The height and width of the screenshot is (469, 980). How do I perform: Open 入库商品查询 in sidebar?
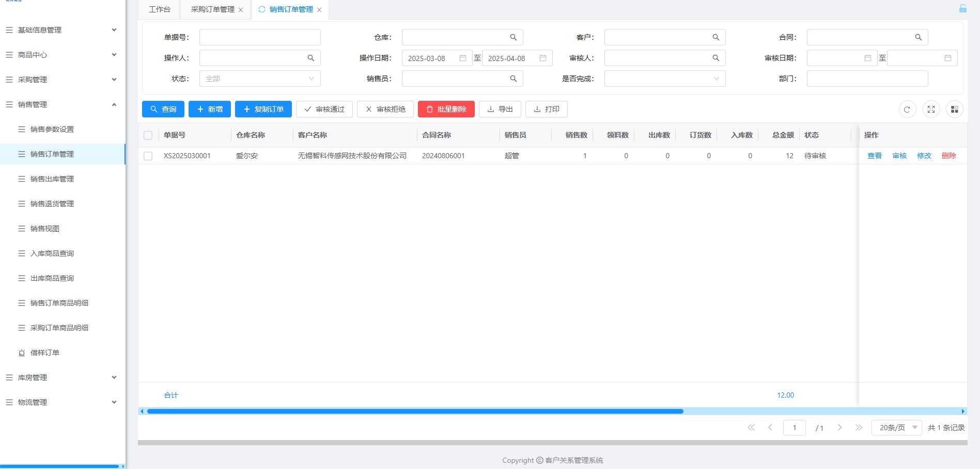(63, 253)
